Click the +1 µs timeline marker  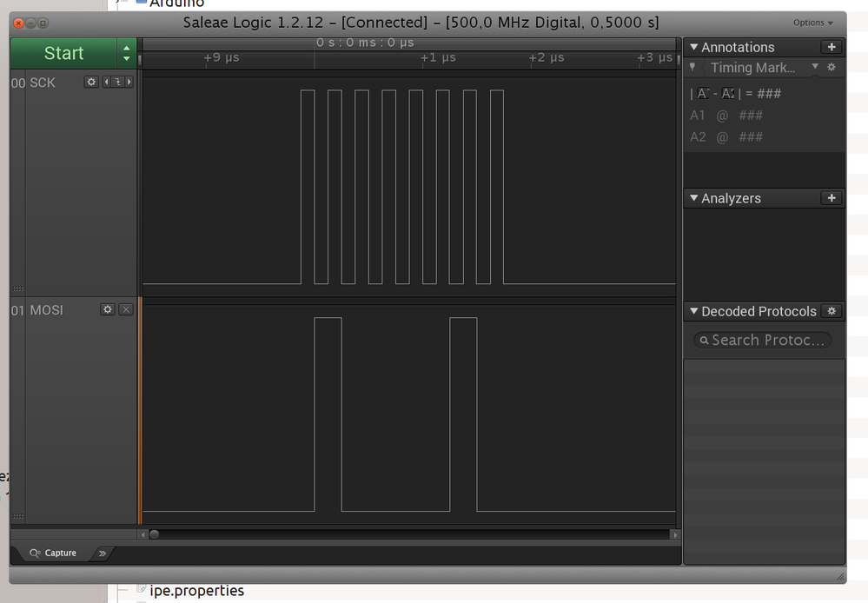[438, 57]
